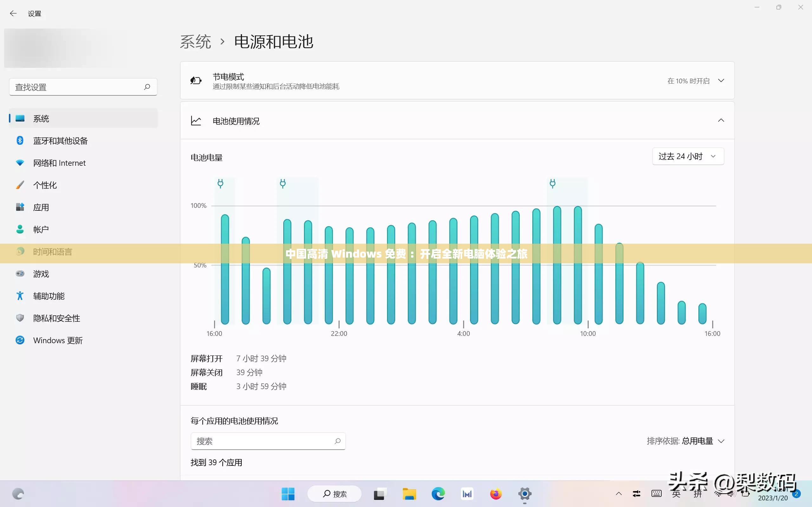This screenshot has height=507, width=812.
Task: Select the 时间和语言 sidebar item
Action: click(53, 252)
